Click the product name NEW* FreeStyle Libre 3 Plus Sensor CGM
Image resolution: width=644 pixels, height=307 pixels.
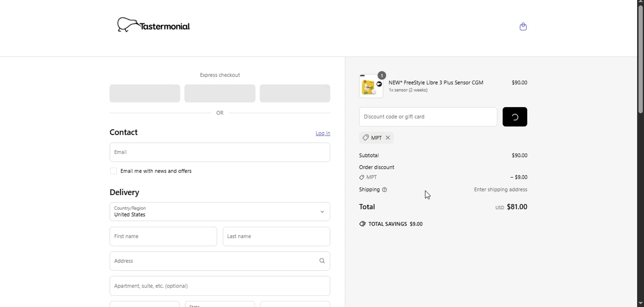(436, 83)
